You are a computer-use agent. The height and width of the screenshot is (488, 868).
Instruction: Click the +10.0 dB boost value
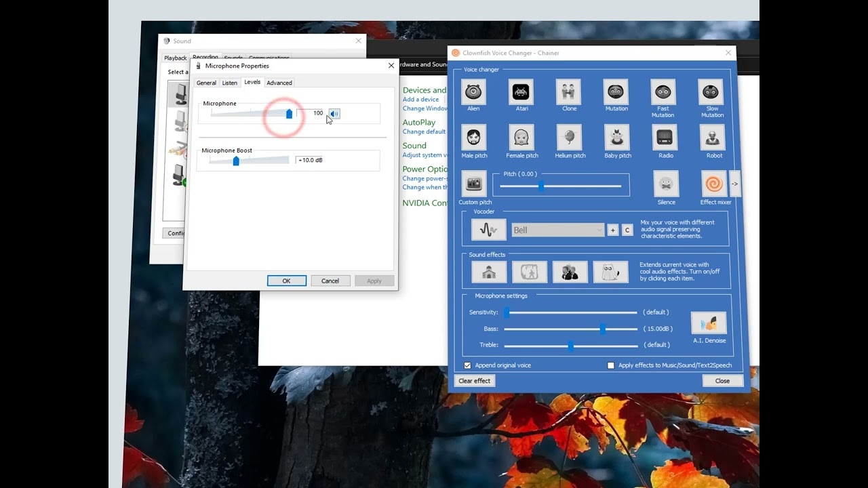311,161
